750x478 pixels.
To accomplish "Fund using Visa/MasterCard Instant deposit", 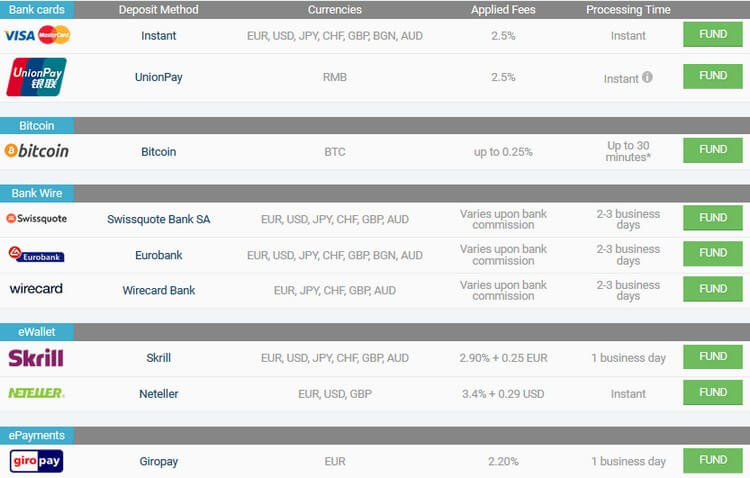I will tap(713, 34).
